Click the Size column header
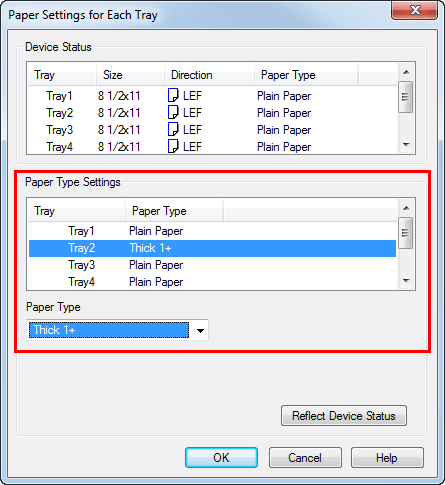 [x=130, y=75]
